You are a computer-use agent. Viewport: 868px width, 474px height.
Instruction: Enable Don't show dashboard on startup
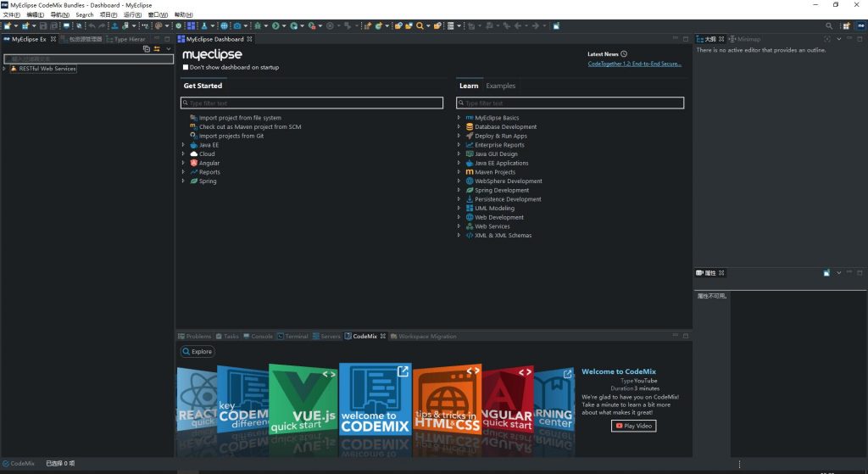[186, 67]
